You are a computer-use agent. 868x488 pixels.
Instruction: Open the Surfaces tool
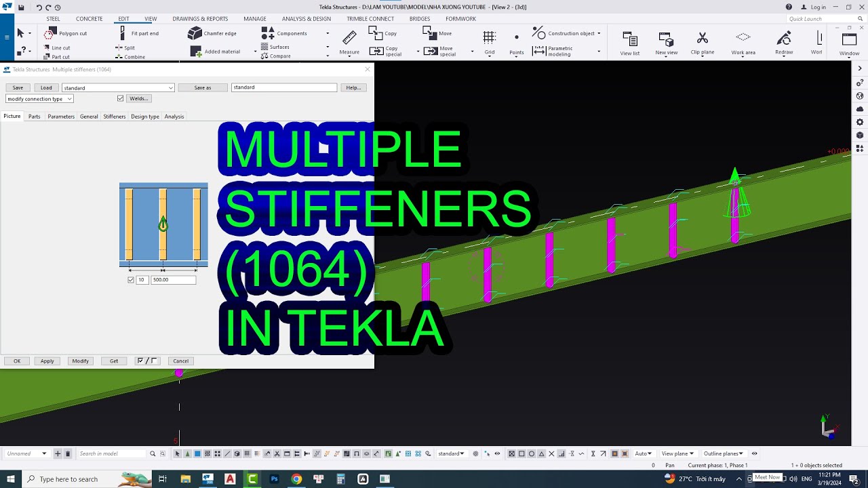pyautogui.click(x=276, y=47)
